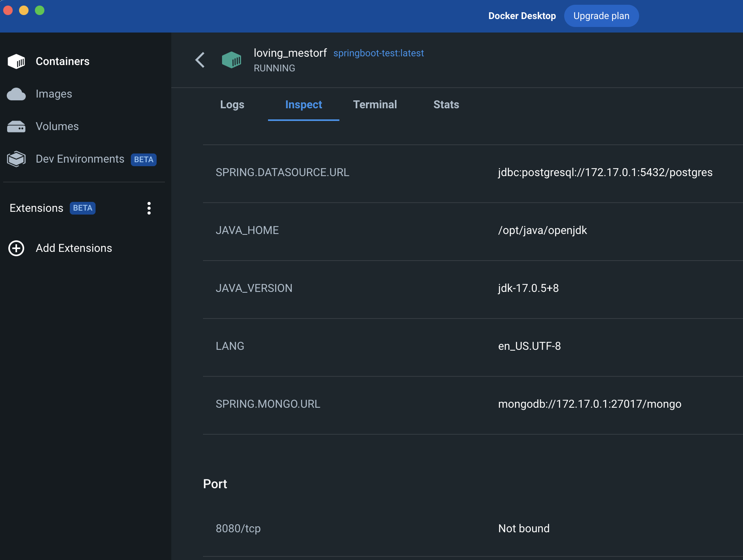Image resolution: width=743 pixels, height=560 pixels.
Task: Open the springboot-test:latest image link
Action: coord(379,53)
